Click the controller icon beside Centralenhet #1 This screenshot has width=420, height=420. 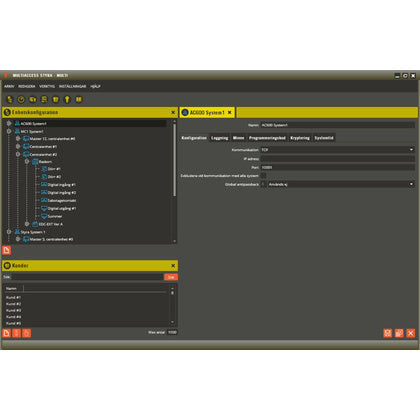(x=26, y=146)
